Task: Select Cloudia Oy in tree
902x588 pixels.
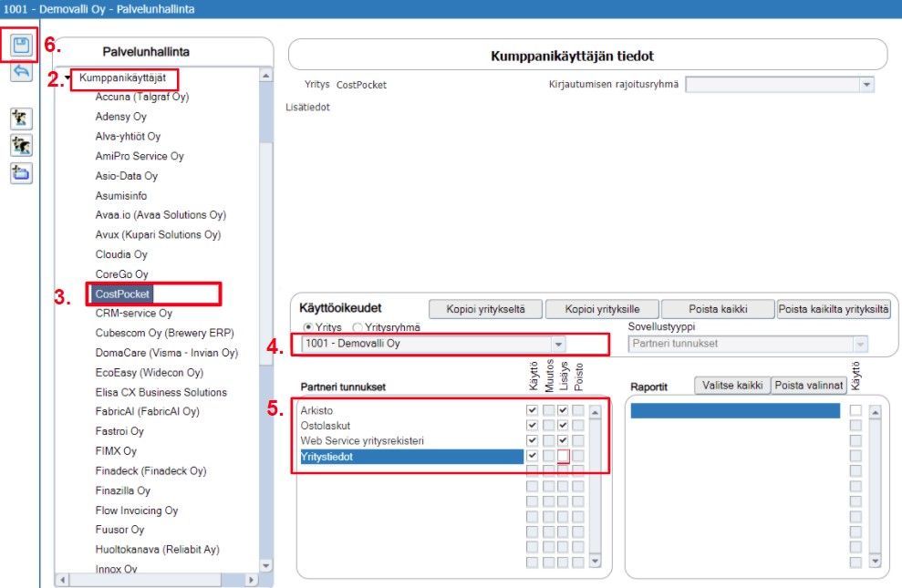Action: pyautogui.click(x=121, y=254)
